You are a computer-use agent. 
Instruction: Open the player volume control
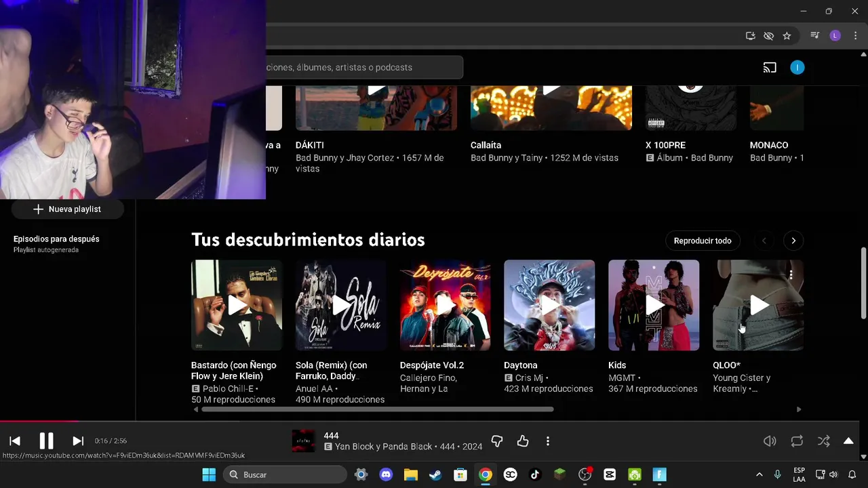tap(770, 441)
